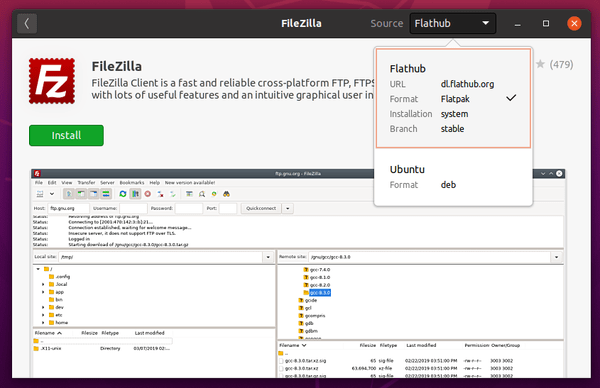The width and height of the screenshot is (600, 388).
Task: Install FileZilla with the green Install button
Action: [66, 135]
